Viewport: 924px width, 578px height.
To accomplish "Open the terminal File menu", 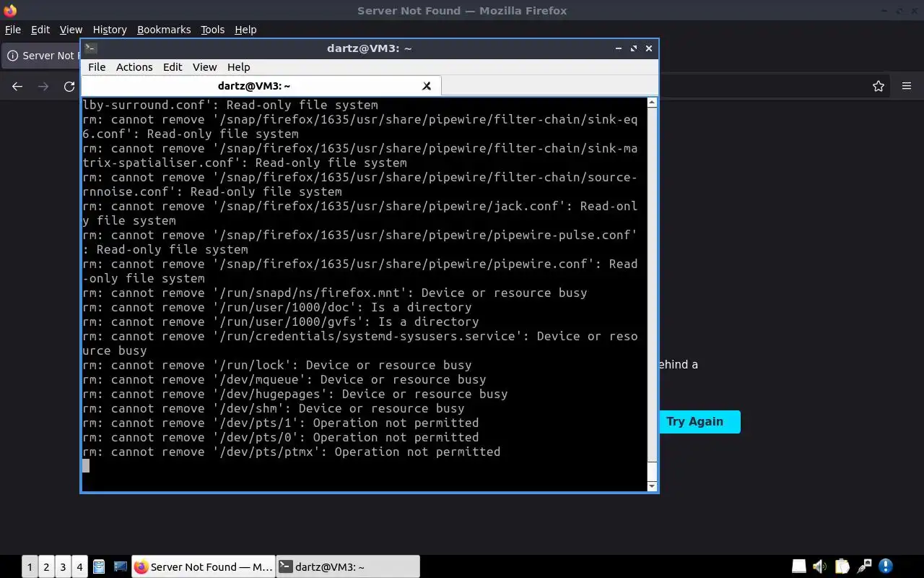I will coord(97,66).
